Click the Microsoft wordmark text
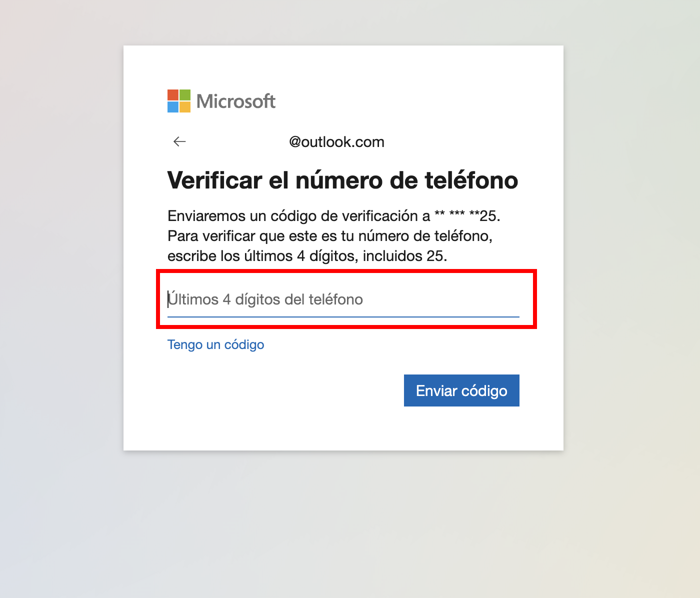The image size is (700, 598). coord(236,101)
